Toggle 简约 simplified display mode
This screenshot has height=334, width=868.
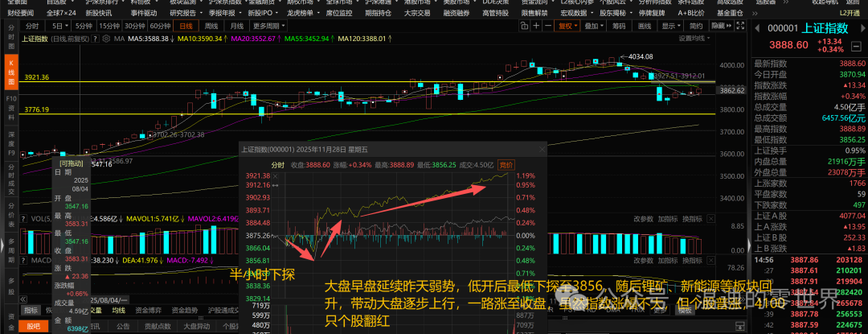[x=696, y=26]
